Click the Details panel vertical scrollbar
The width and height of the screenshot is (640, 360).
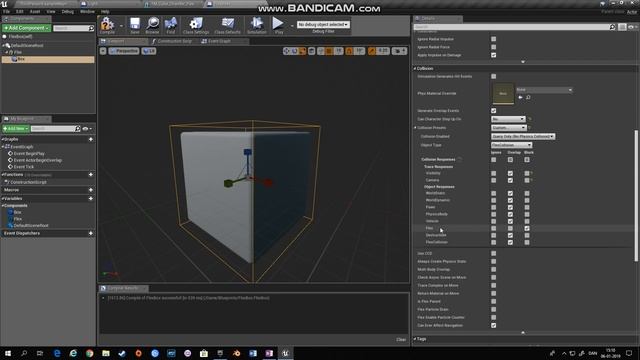pyautogui.click(x=636, y=196)
